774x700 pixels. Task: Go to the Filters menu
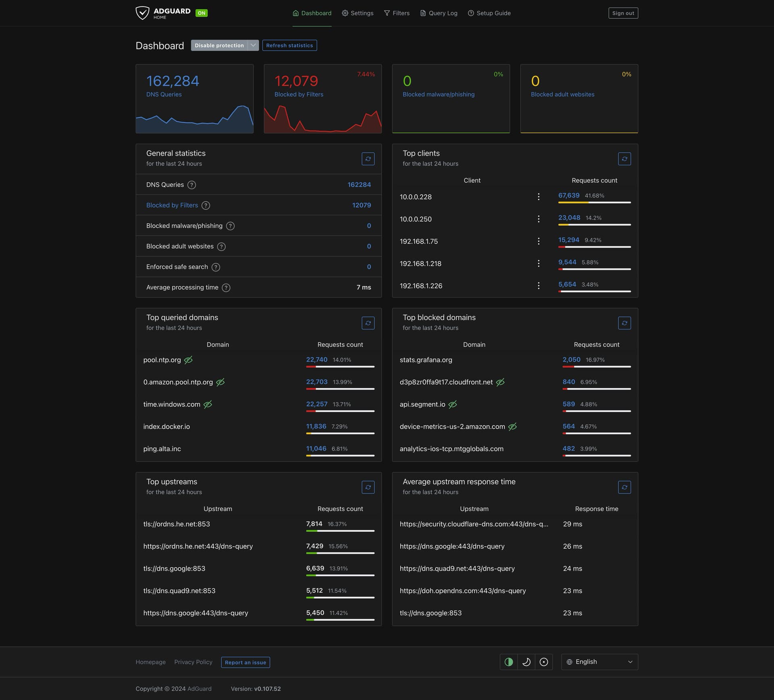(x=396, y=13)
